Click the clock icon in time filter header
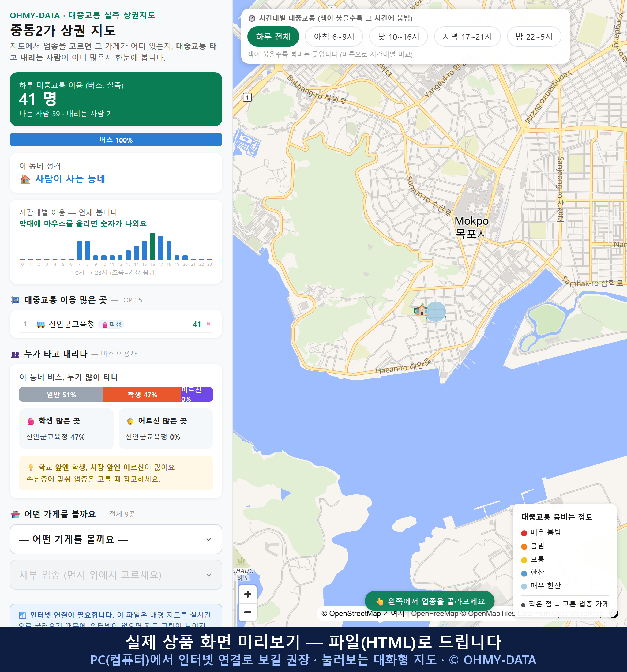Image resolution: width=627 pixels, height=672 pixels. point(252,18)
